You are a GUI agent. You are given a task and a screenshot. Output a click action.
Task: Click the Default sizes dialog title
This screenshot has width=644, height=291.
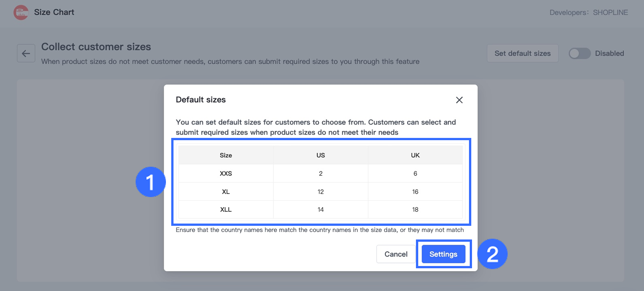(201, 100)
